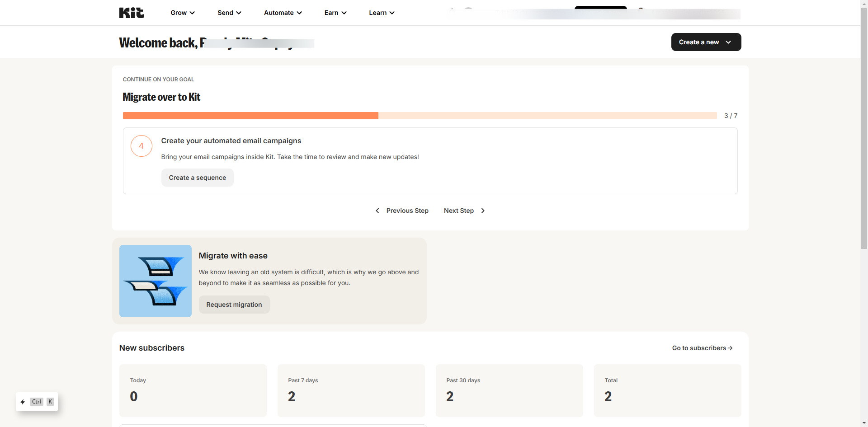Click the Create your automated email campaigns title

231,141
